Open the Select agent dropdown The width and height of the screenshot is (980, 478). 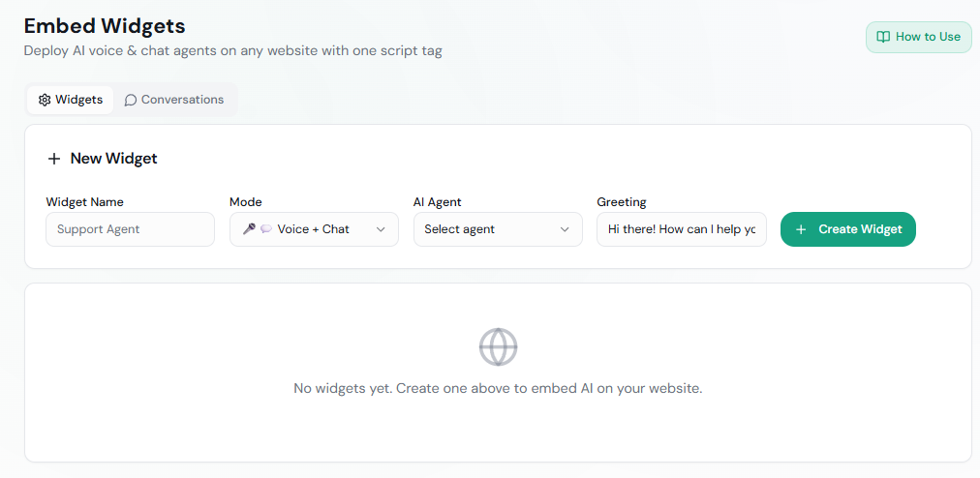(x=498, y=229)
